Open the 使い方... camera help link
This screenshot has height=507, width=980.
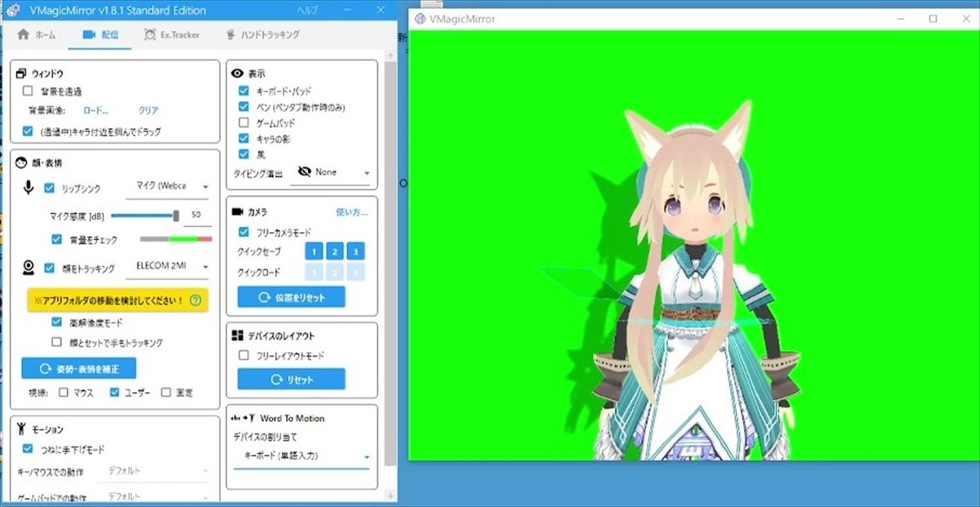point(352,212)
